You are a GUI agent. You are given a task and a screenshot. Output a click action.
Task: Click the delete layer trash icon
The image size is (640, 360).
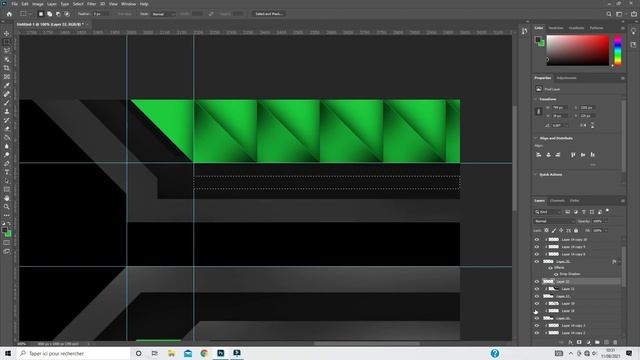click(x=615, y=342)
